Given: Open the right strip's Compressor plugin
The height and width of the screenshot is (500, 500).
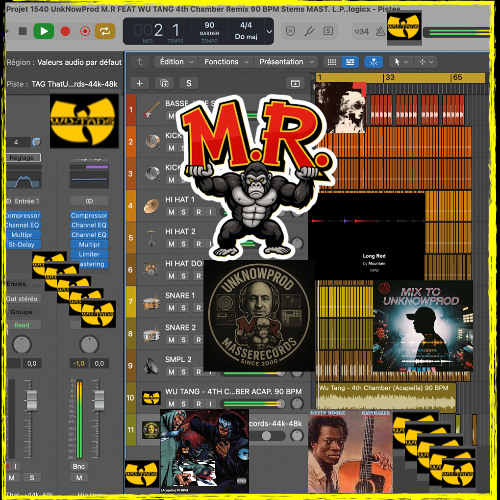Looking at the screenshot, I should [x=89, y=215].
